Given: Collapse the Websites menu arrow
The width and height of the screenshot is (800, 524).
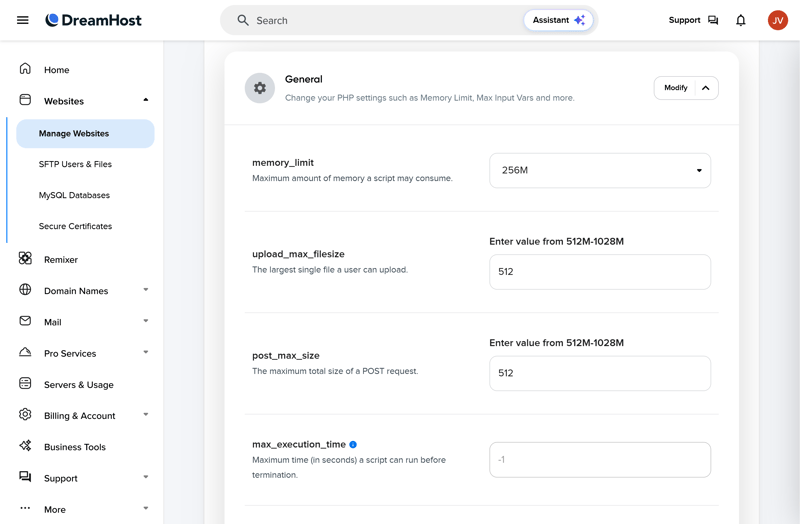Looking at the screenshot, I should pyautogui.click(x=146, y=100).
